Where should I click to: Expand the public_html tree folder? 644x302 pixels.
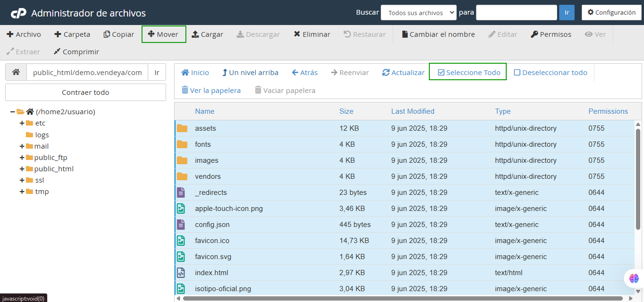22,169
